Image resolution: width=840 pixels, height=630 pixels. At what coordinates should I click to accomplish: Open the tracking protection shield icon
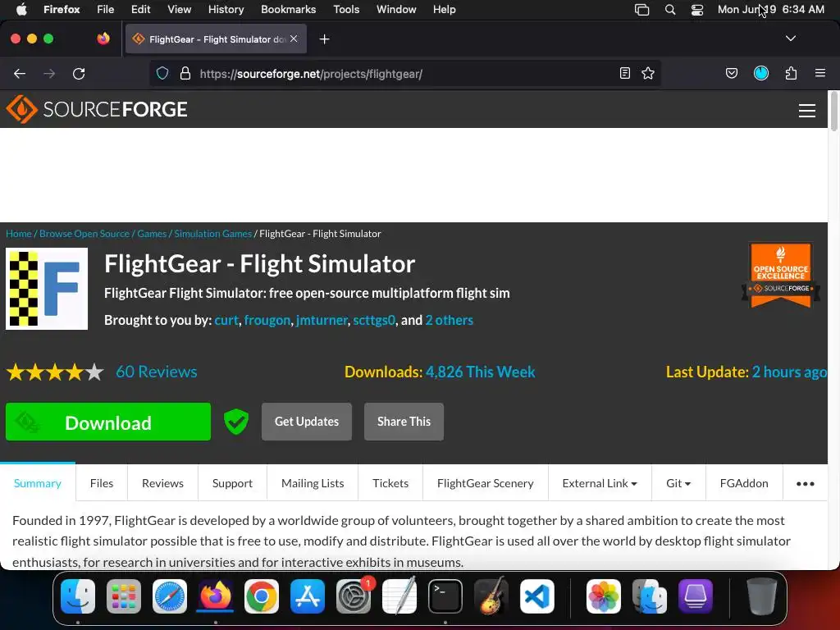[162, 73]
